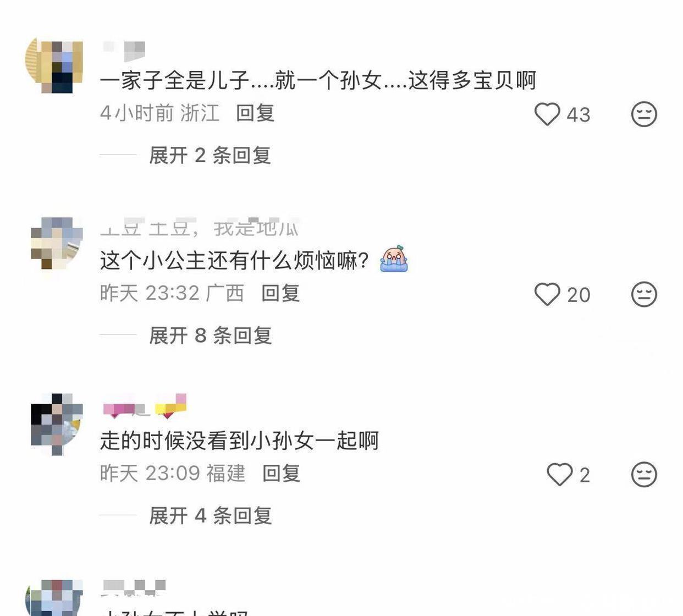
Task: Dislike the comment posted 4小时前
Action: click(x=644, y=114)
